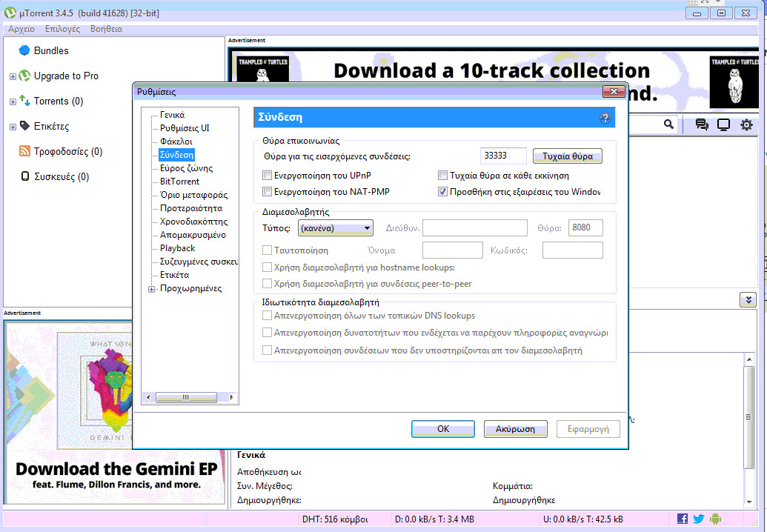
Task: Expand the Προχωρημένες tree node
Action: point(152,289)
